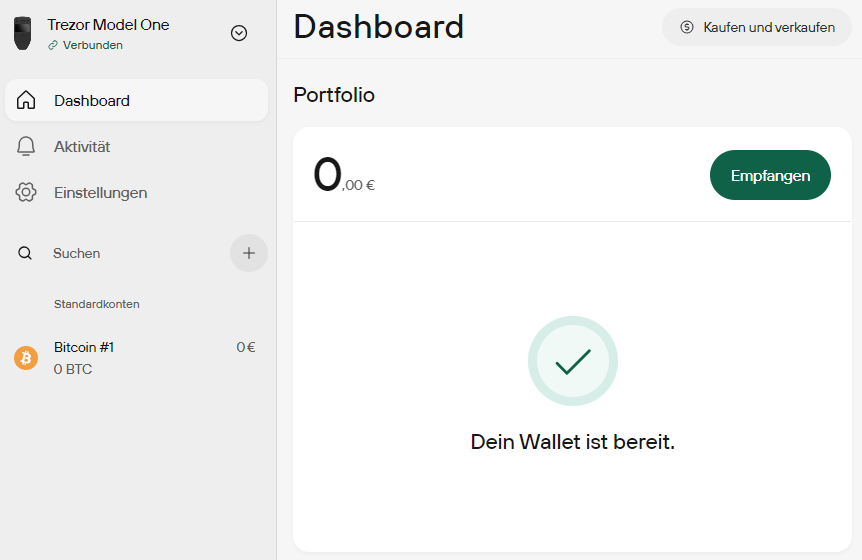The width and height of the screenshot is (862, 560).
Task: Open the Aktivität section
Action: coord(136,147)
